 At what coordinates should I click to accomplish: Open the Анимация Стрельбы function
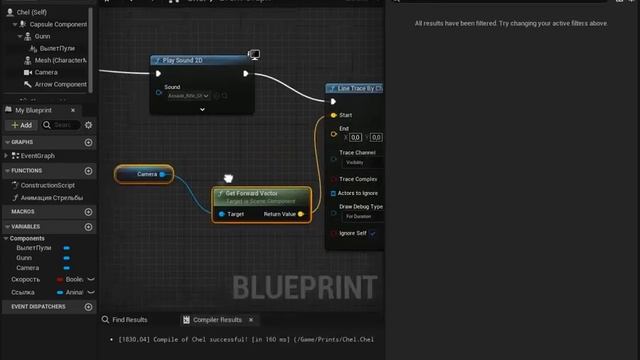(52, 198)
